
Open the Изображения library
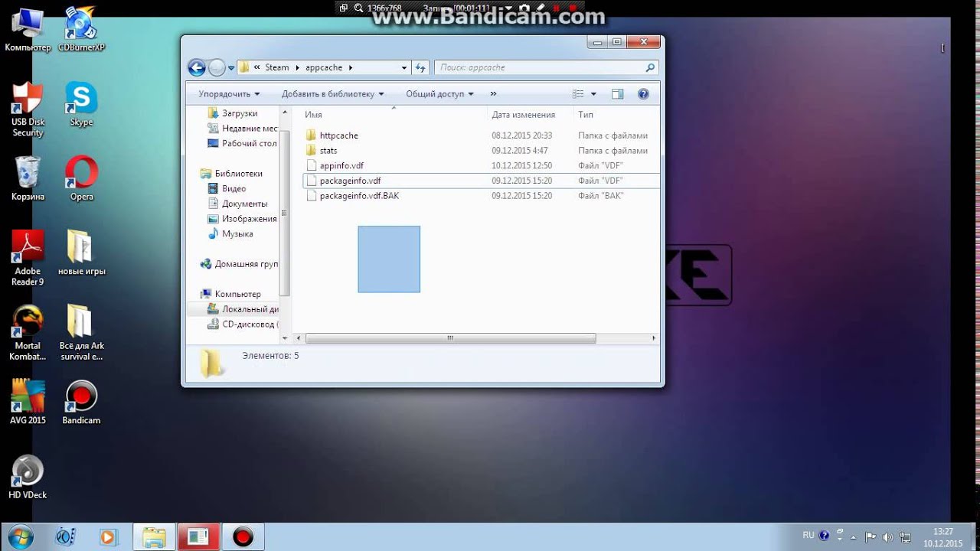(x=243, y=219)
